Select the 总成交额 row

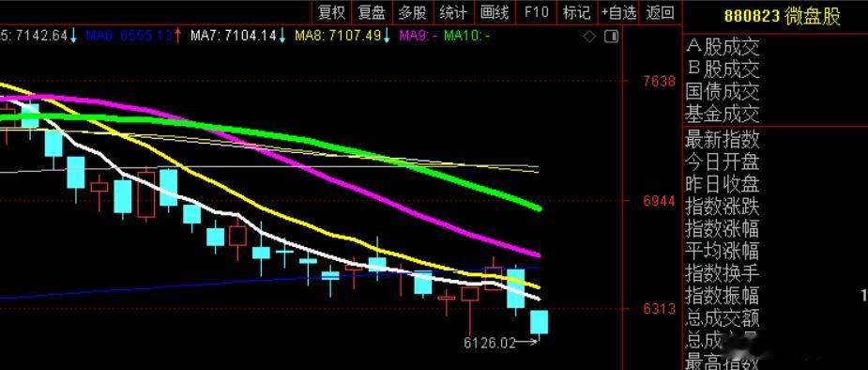point(723,317)
